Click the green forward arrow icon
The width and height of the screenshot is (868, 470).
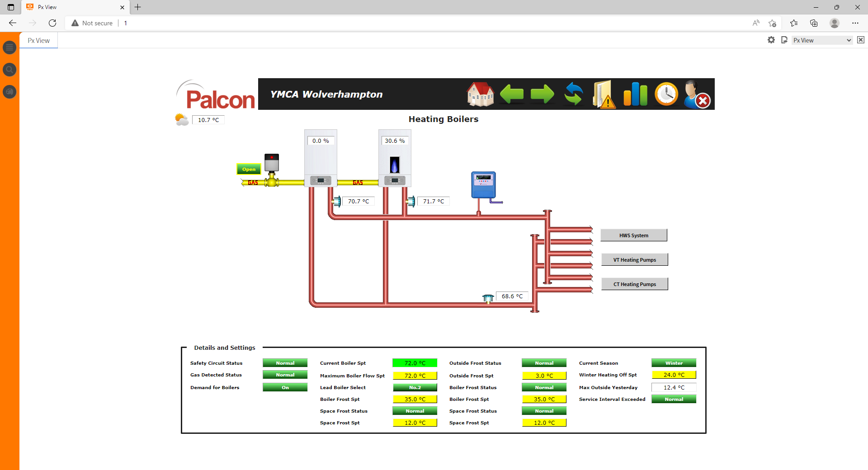(x=542, y=94)
